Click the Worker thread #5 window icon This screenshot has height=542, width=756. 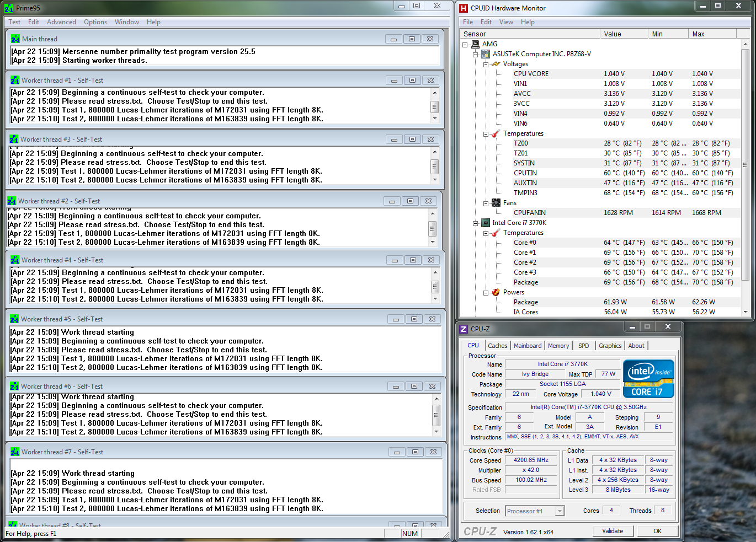[x=14, y=319]
